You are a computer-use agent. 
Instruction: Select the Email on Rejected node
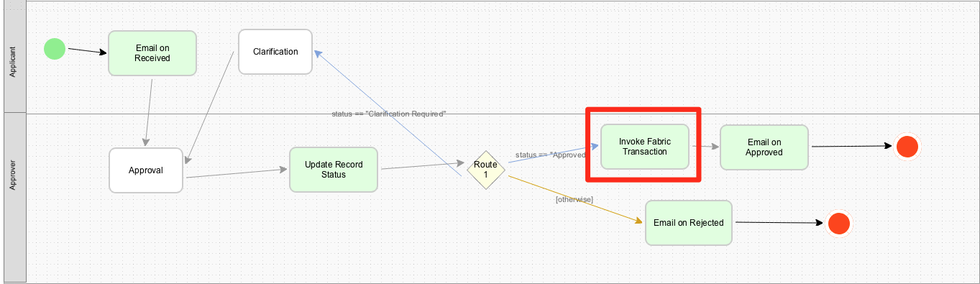[x=689, y=223]
